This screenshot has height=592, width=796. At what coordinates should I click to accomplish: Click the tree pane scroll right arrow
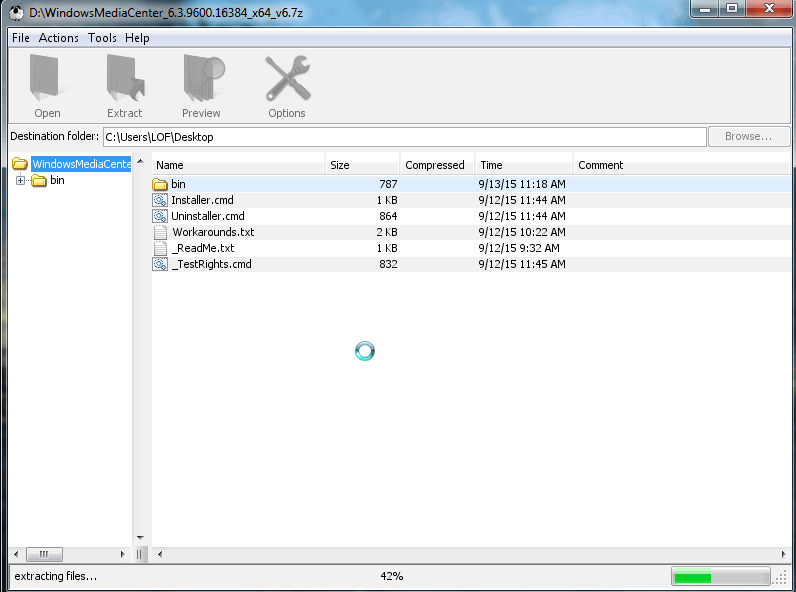tap(122, 554)
